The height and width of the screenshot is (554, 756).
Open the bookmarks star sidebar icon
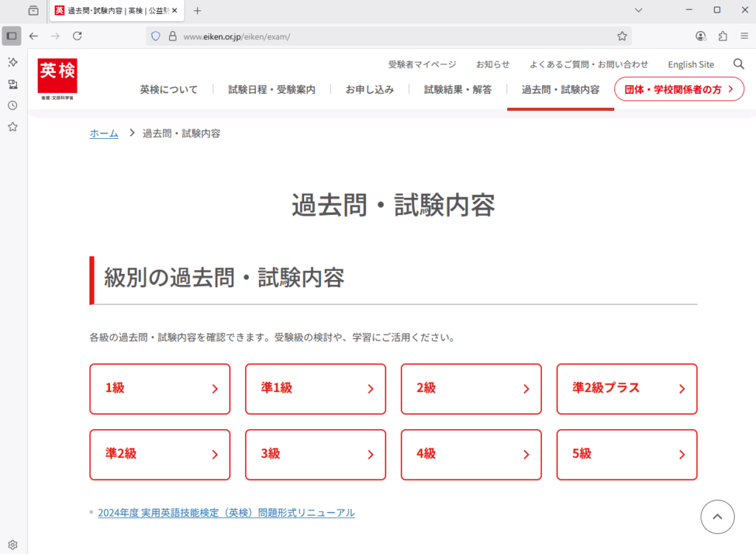coord(13,127)
